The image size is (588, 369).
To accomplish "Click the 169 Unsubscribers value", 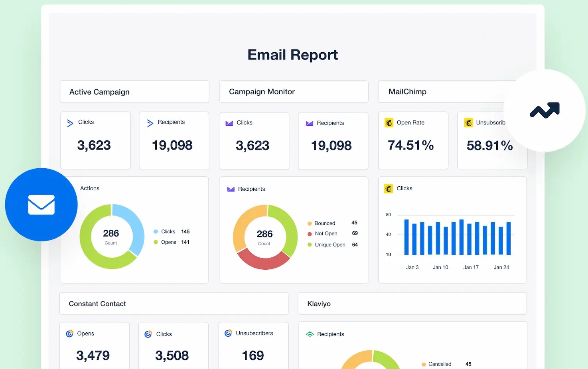I will (253, 355).
